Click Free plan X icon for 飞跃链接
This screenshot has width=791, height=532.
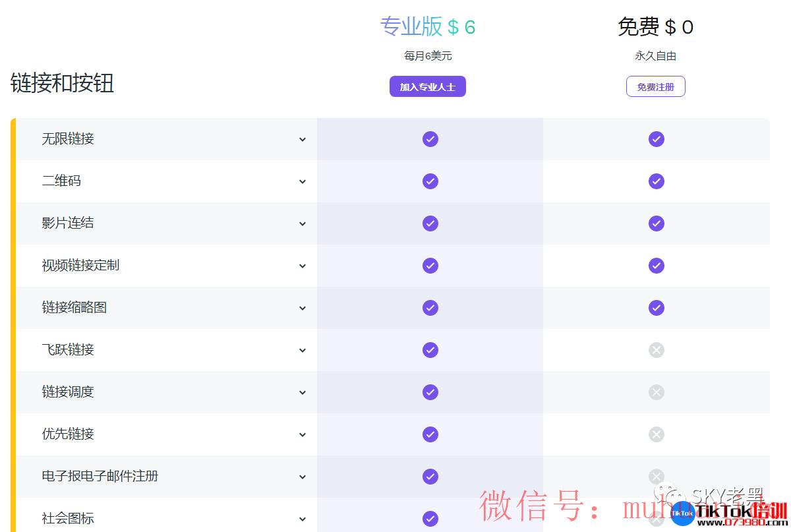tap(656, 350)
